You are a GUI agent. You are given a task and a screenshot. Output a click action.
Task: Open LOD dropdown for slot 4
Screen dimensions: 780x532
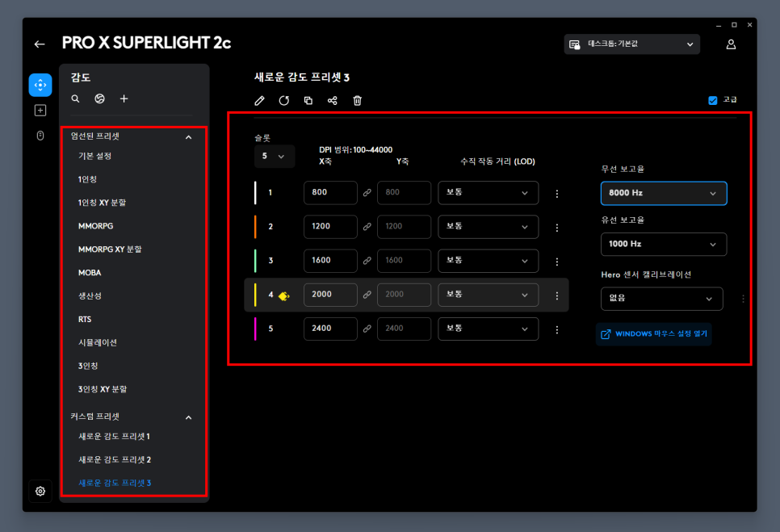coord(488,295)
